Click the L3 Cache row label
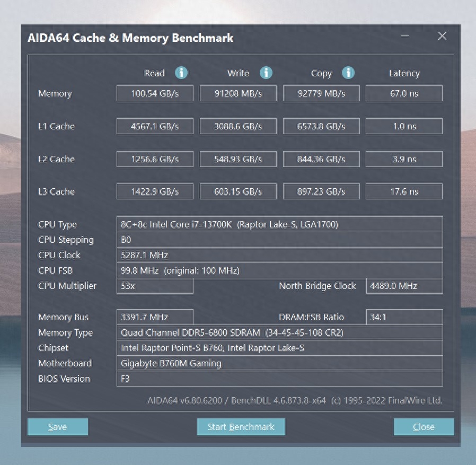 pos(57,191)
